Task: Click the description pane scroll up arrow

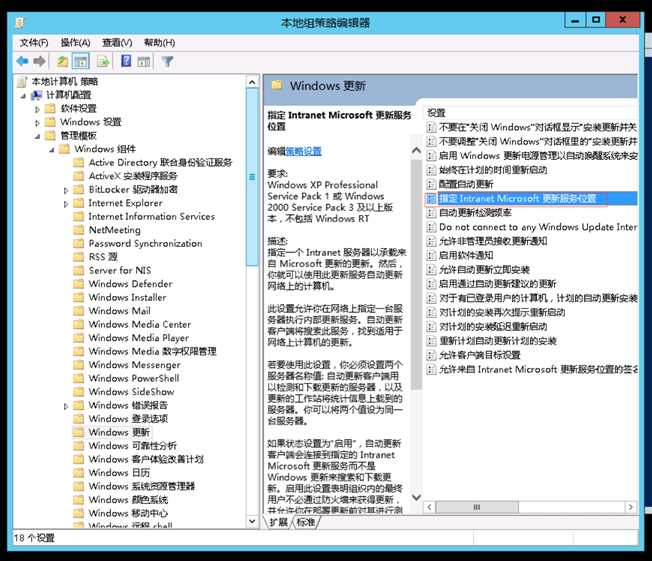Action: tap(416, 151)
